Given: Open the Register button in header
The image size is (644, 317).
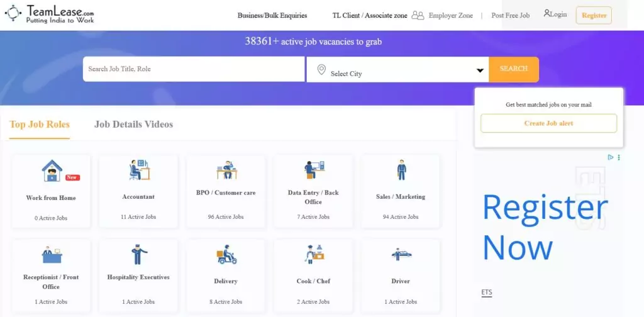Looking at the screenshot, I should click(594, 16).
